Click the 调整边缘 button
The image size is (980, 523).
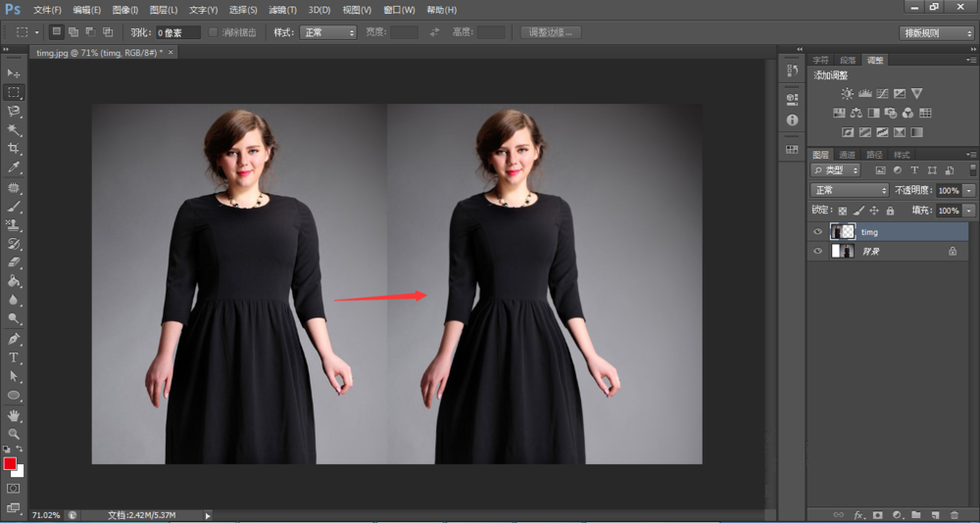(x=552, y=32)
